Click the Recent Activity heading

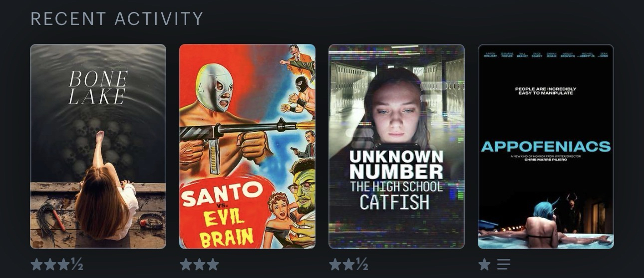117,19
